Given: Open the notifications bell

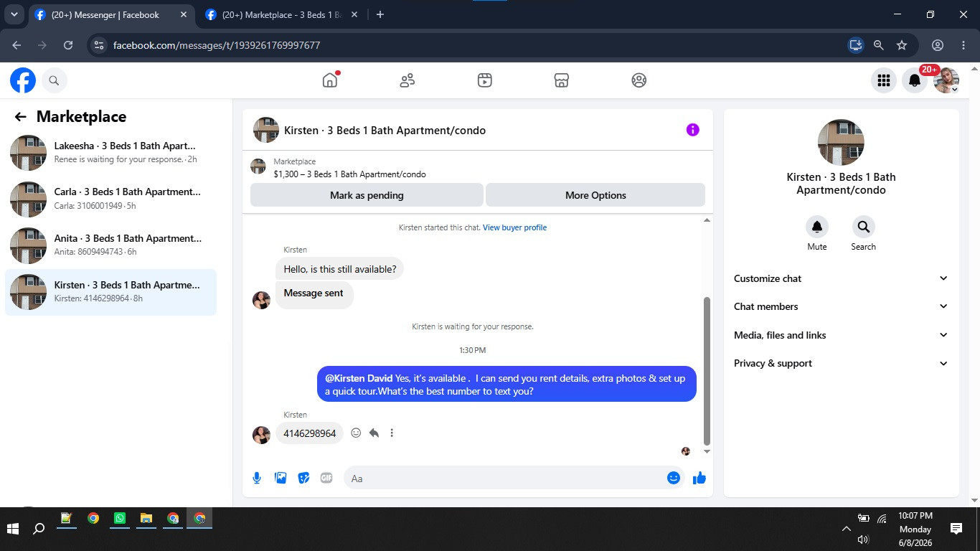Looking at the screenshot, I should 915,80.
